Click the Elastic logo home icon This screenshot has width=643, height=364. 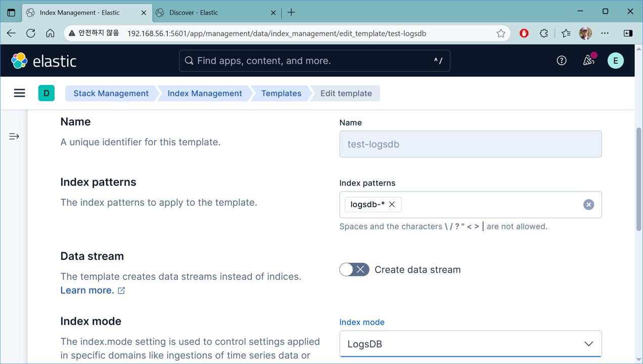point(20,61)
